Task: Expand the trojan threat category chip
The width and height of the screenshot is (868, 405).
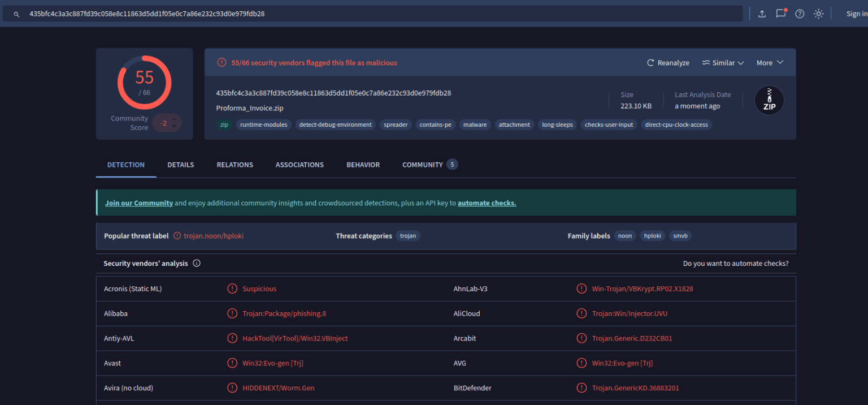Action: (408, 236)
